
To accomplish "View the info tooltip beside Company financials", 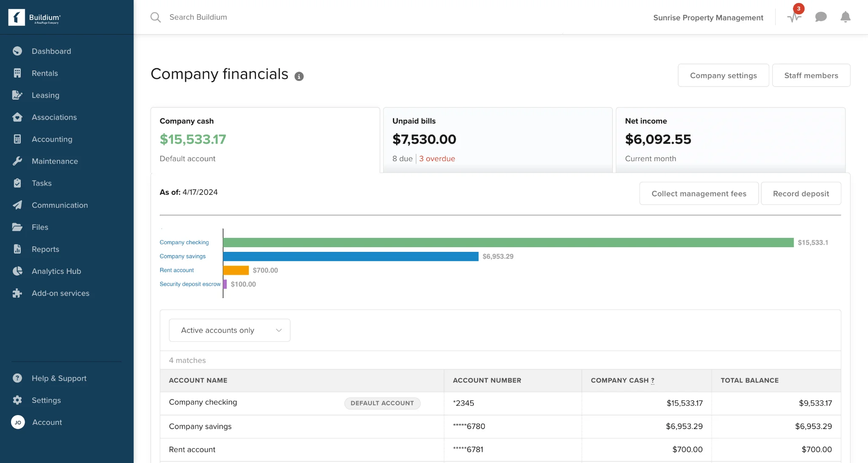I will (x=300, y=76).
